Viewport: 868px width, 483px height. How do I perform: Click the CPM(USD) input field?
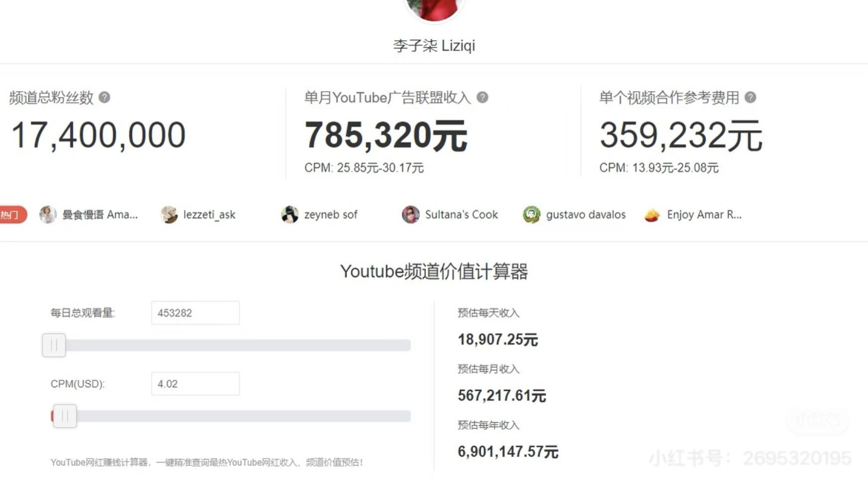[195, 384]
